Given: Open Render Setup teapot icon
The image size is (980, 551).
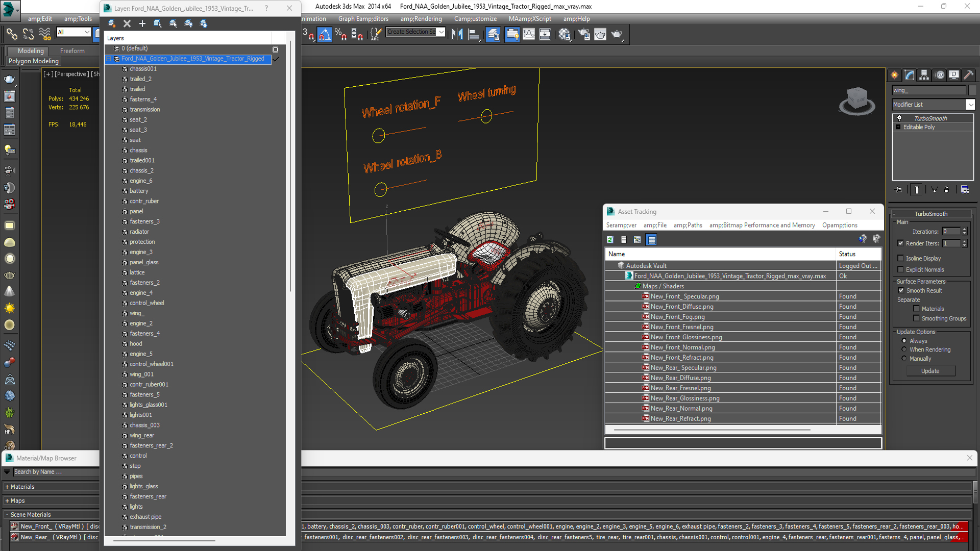Looking at the screenshot, I should [583, 34].
